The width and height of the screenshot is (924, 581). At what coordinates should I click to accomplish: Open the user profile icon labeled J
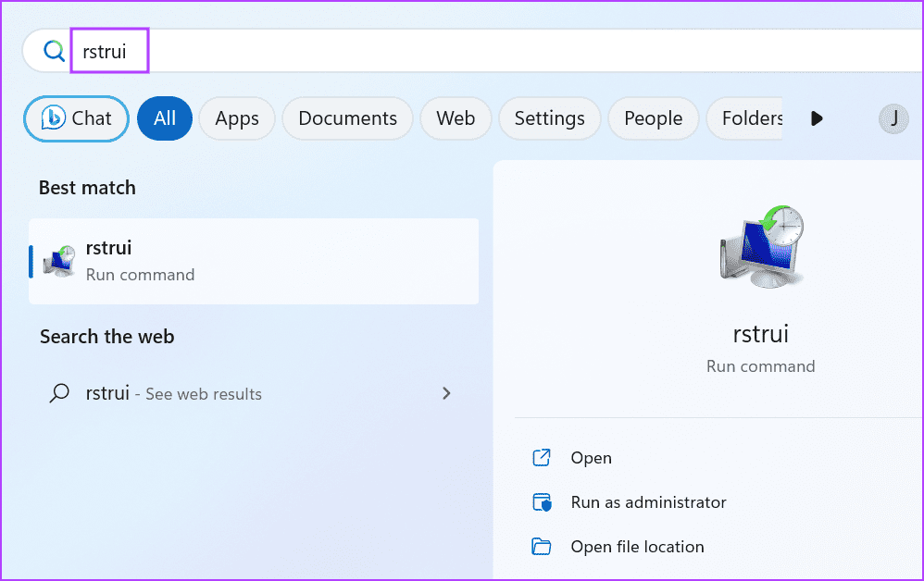pyautogui.click(x=893, y=118)
